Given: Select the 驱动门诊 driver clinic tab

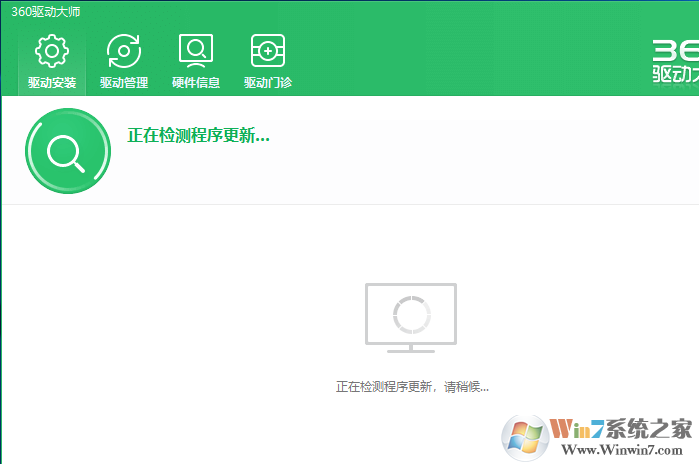Looking at the screenshot, I should click(268, 62).
